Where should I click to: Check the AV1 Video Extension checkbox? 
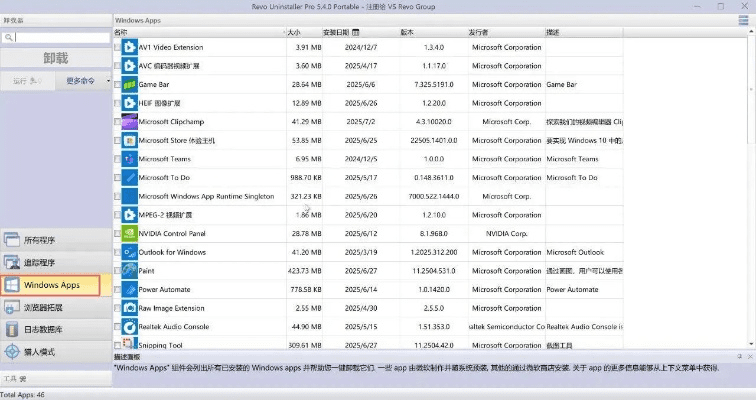click(x=117, y=47)
